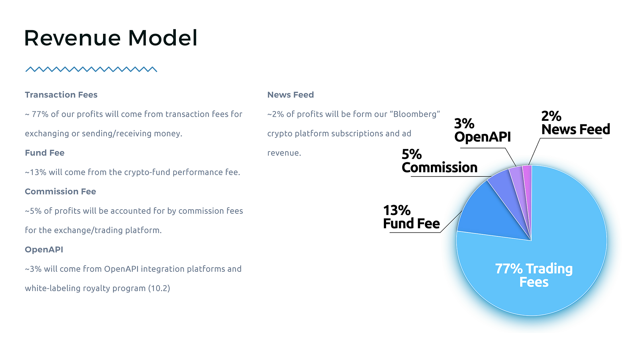
Task: Select the Transaction Fees heading
Action: tap(61, 95)
